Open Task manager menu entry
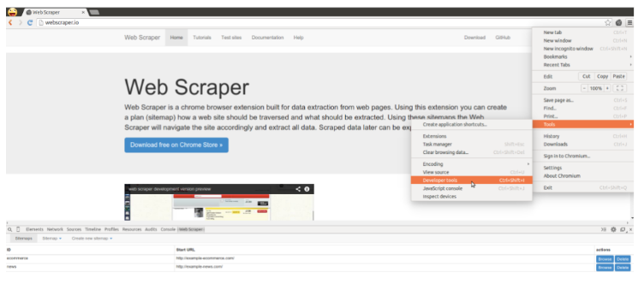This screenshot has height=308, width=644. [472, 145]
